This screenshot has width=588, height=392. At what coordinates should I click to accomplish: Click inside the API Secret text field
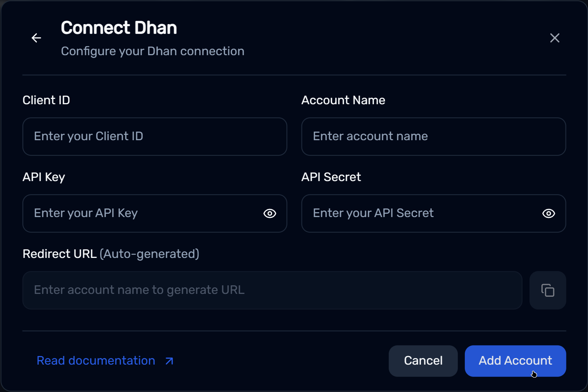(x=421, y=213)
